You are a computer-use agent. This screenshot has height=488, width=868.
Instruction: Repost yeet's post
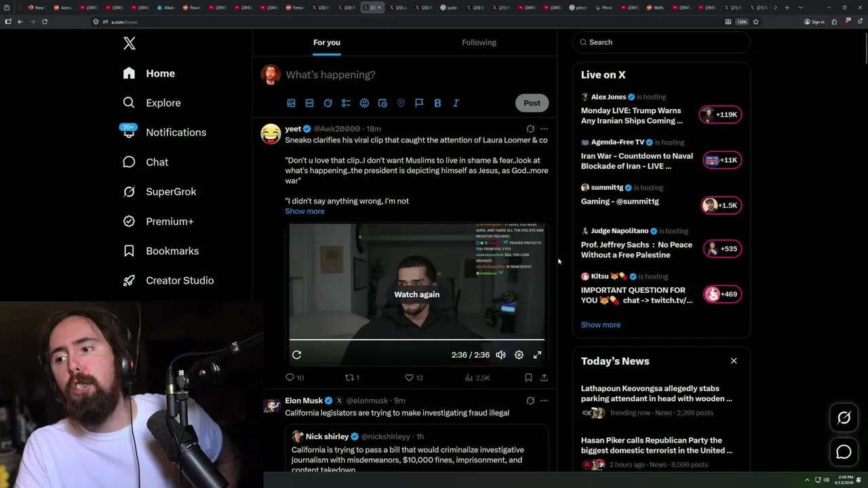[x=352, y=378]
